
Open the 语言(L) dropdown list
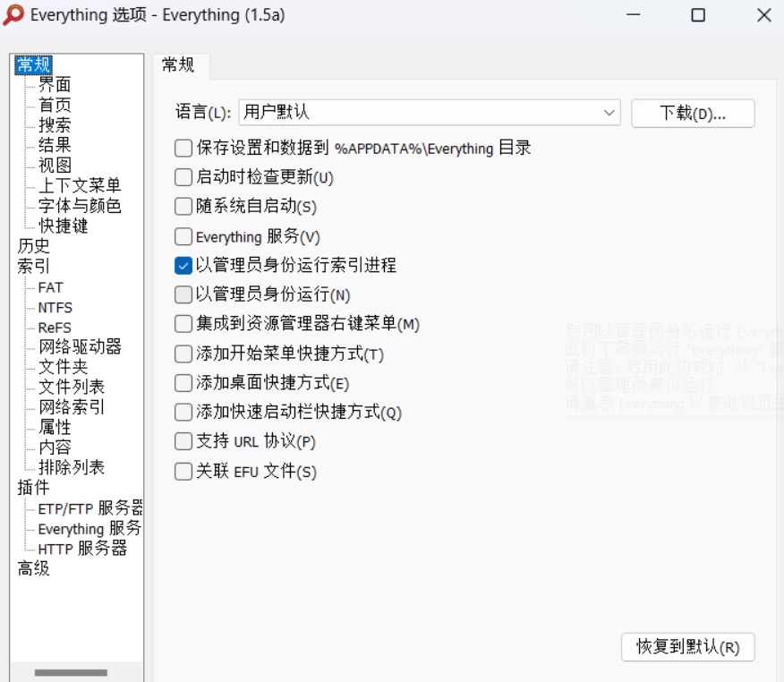point(430,113)
